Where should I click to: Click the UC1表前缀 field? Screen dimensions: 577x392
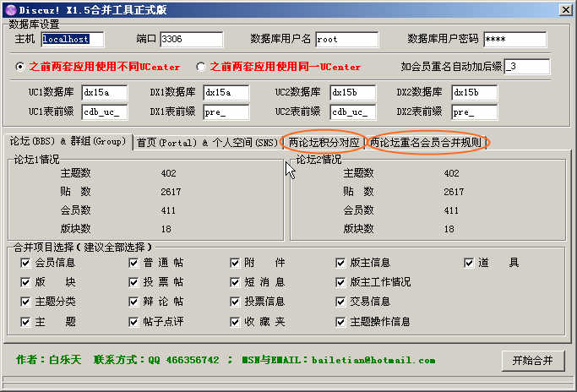pos(105,112)
